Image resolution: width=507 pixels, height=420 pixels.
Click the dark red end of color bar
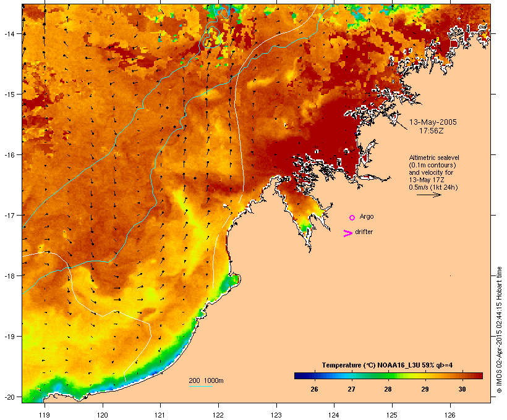click(x=480, y=376)
